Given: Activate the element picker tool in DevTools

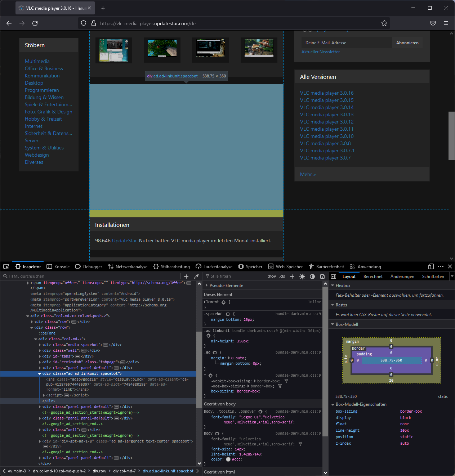Looking at the screenshot, I should pos(6,267).
